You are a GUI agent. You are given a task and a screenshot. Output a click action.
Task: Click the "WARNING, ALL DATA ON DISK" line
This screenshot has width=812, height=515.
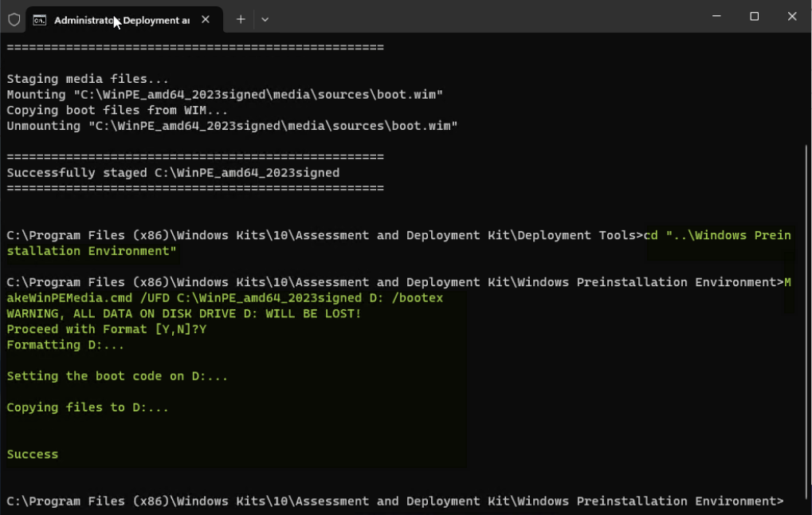tap(183, 313)
